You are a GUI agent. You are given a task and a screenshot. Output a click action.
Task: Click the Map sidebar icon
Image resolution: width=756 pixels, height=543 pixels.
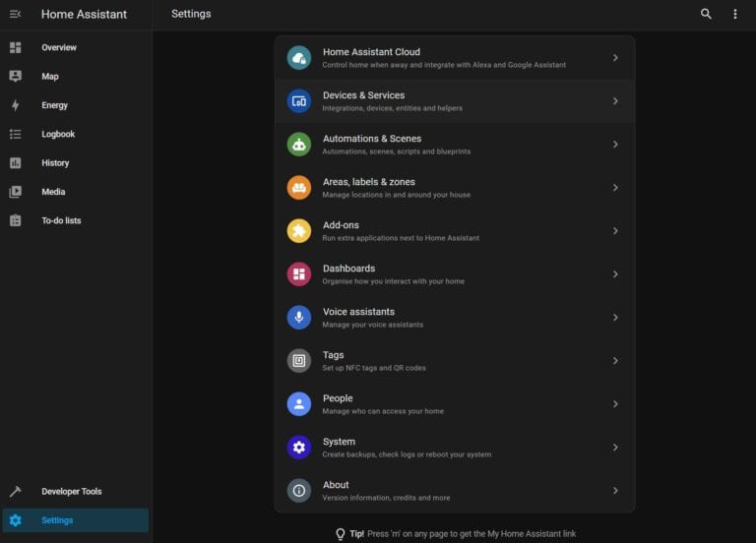coord(16,76)
